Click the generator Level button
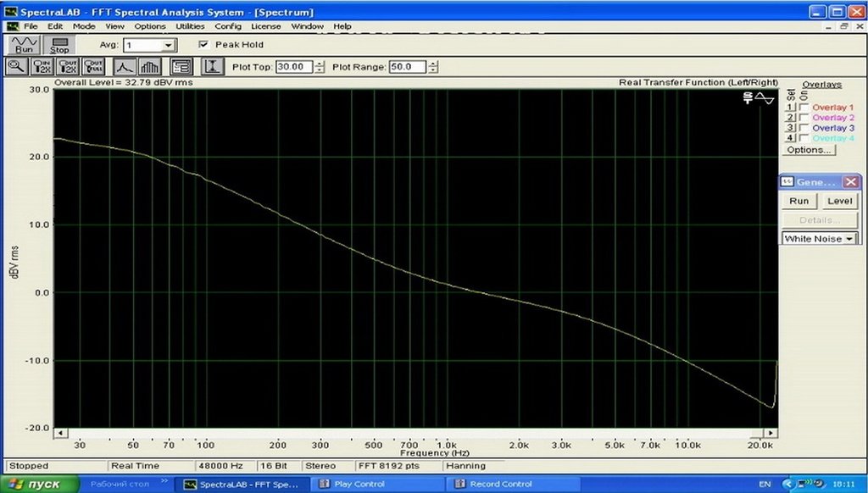The height and width of the screenshot is (493, 868). coord(840,201)
